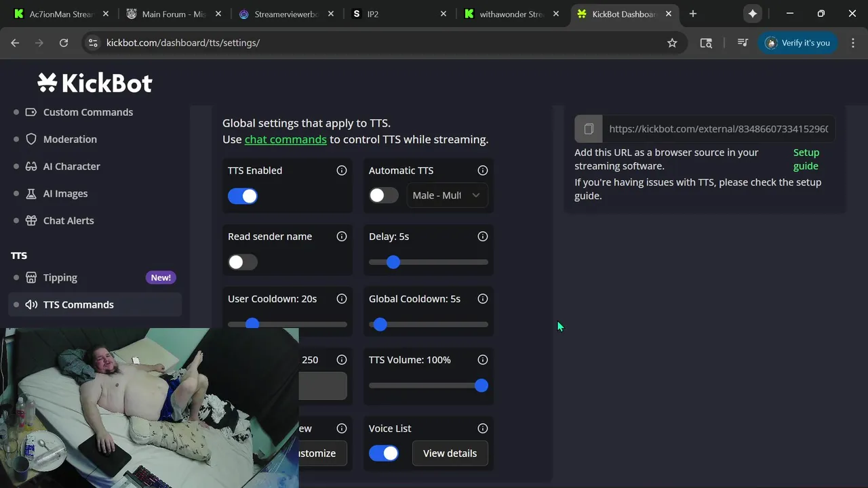This screenshot has width=868, height=488.
Task: Click View details for Voice List
Action: [x=450, y=453]
